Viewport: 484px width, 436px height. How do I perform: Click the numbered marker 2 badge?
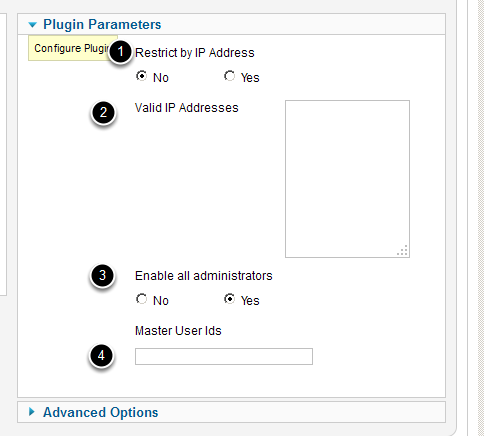(x=103, y=112)
